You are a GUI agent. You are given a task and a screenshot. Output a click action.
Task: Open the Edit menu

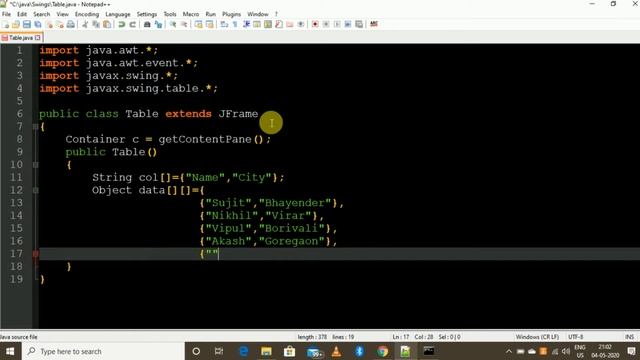[x=22, y=14]
